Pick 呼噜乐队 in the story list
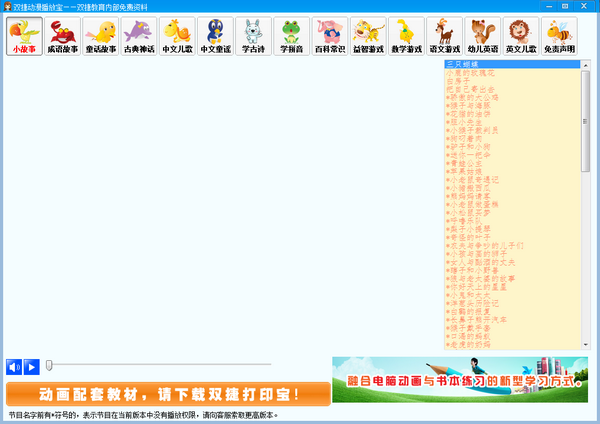 click(x=512, y=221)
